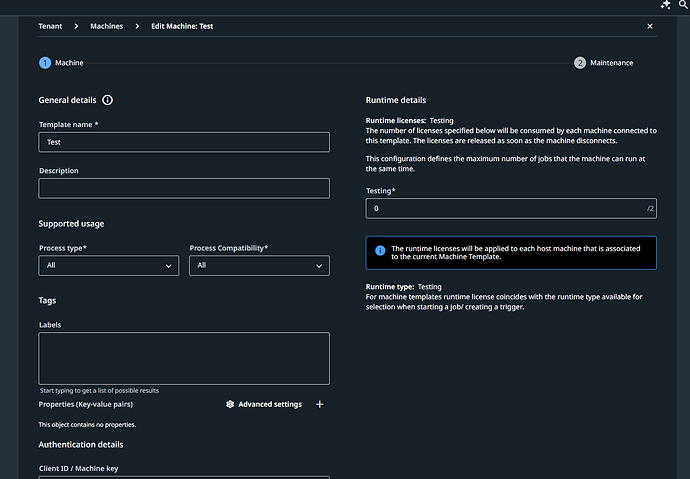
Task: Focus the Testing license count field
Action: [505, 208]
